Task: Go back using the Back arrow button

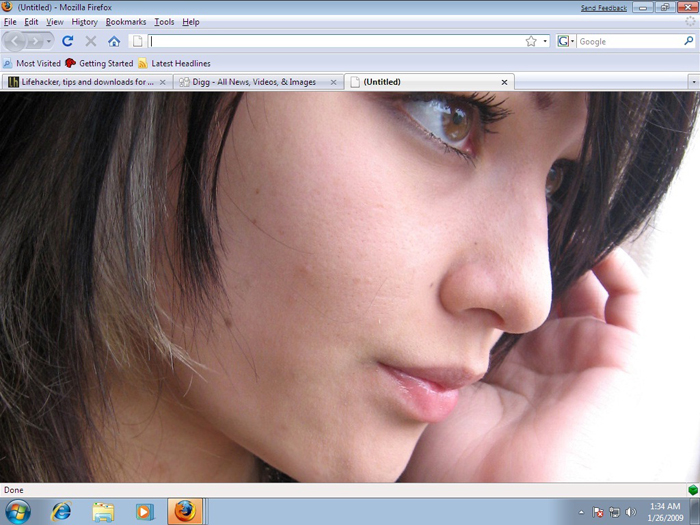Action: 15,42
